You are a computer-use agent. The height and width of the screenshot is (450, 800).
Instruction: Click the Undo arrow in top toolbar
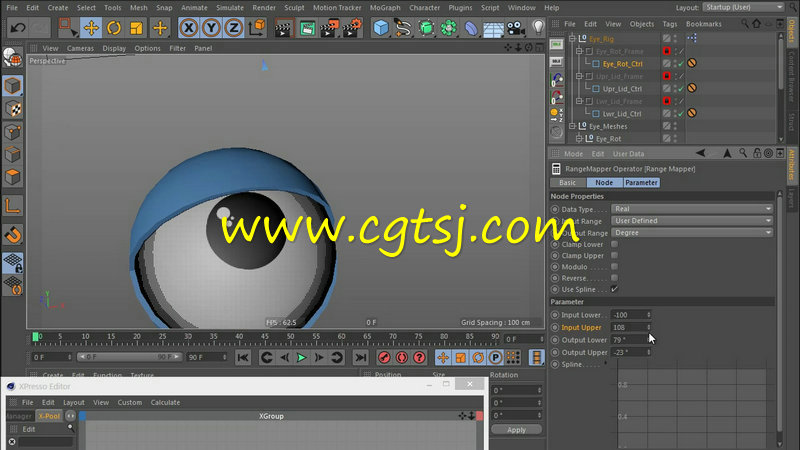(18, 28)
